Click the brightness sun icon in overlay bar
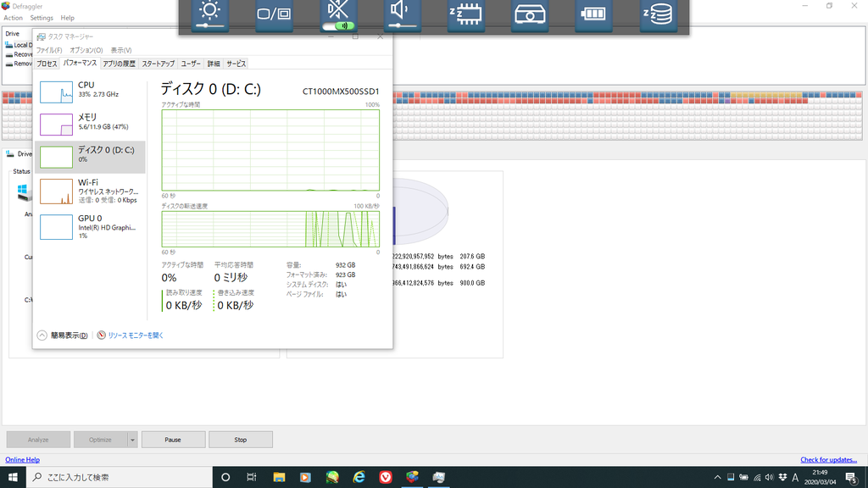The image size is (868, 488). tap(209, 12)
